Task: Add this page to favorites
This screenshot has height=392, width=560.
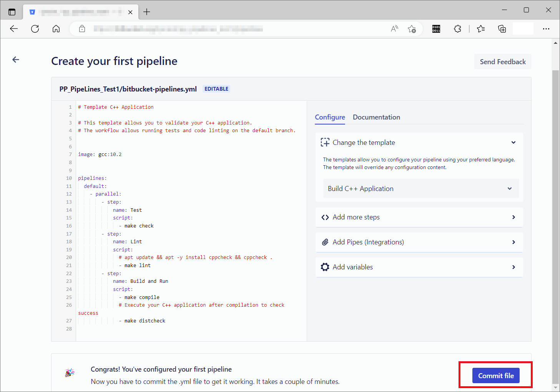Action: point(412,29)
